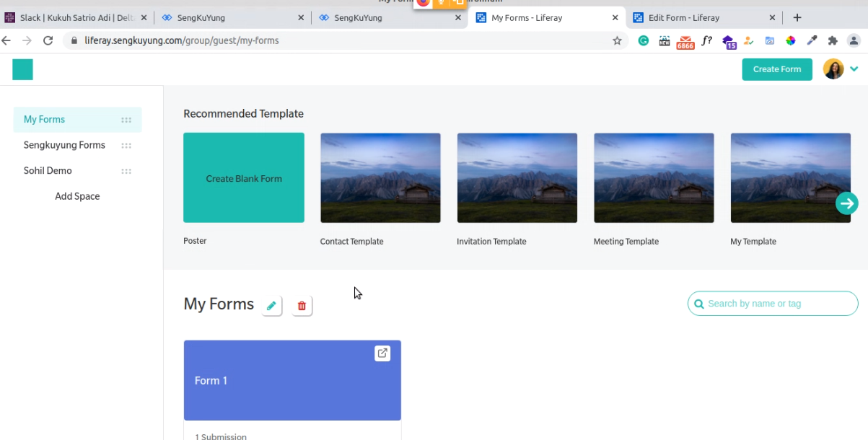Open a new browser tab
The width and height of the screenshot is (868, 440).
coord(797,17)
